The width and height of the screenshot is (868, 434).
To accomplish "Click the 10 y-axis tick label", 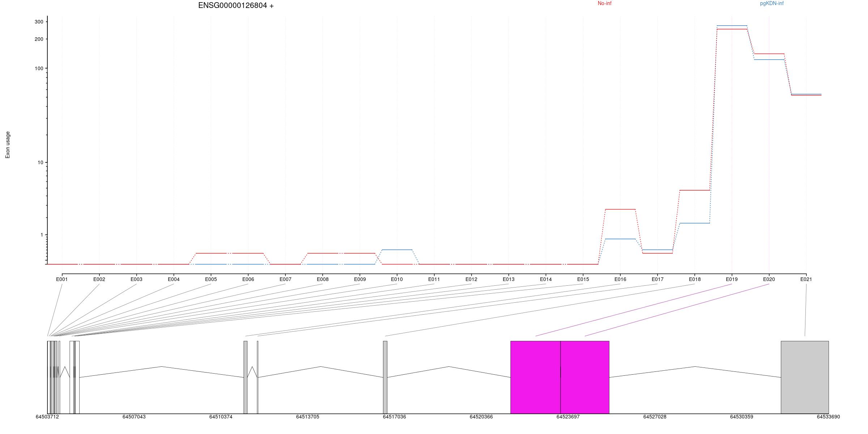I will [x=40, y=162].
